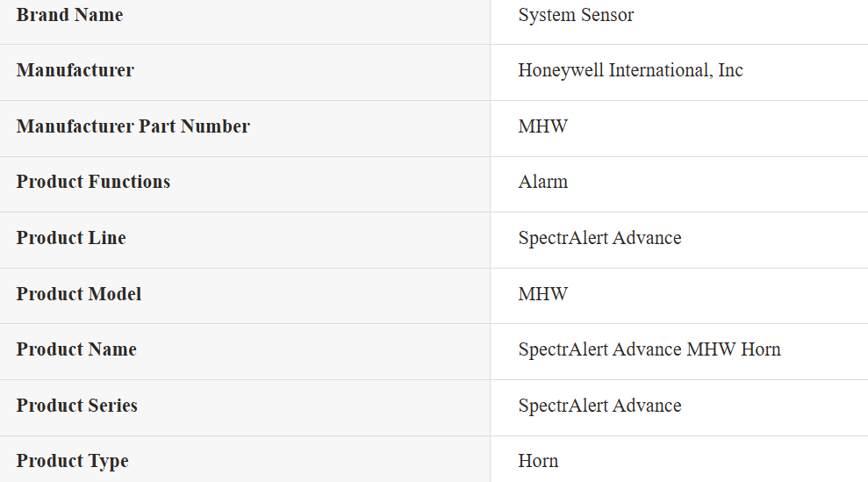The image size is (868, 482).
Task: Select the Horn value in Product Type row
Action: pos(538,462)
